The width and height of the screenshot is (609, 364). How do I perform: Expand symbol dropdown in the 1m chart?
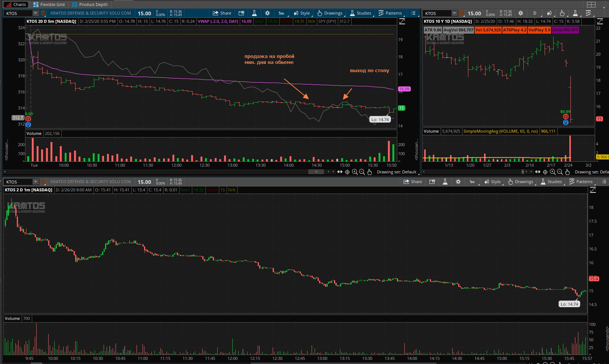36,182
